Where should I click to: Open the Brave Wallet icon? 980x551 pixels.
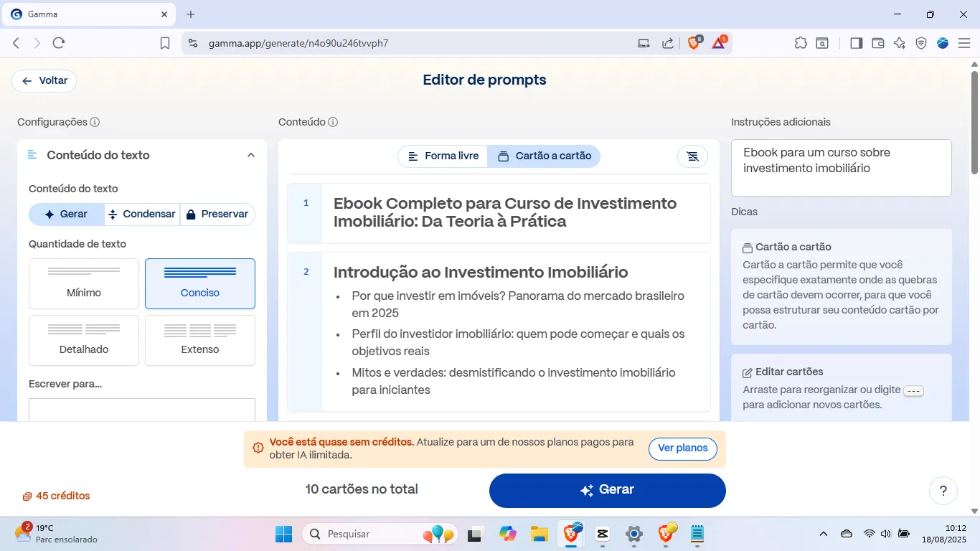click(877, 43)
